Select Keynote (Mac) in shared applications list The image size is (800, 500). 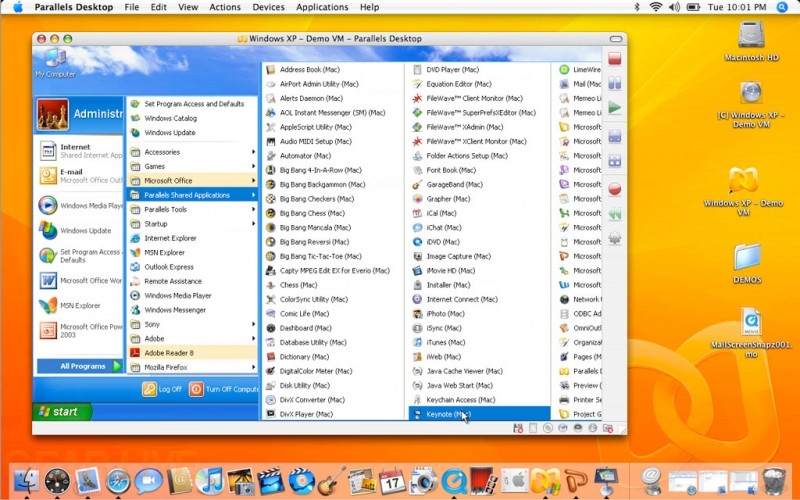(480, 414)
